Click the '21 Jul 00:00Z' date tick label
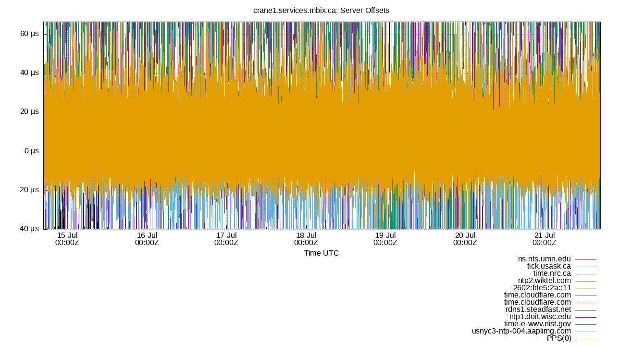644x346 pixels. (545, 239)
